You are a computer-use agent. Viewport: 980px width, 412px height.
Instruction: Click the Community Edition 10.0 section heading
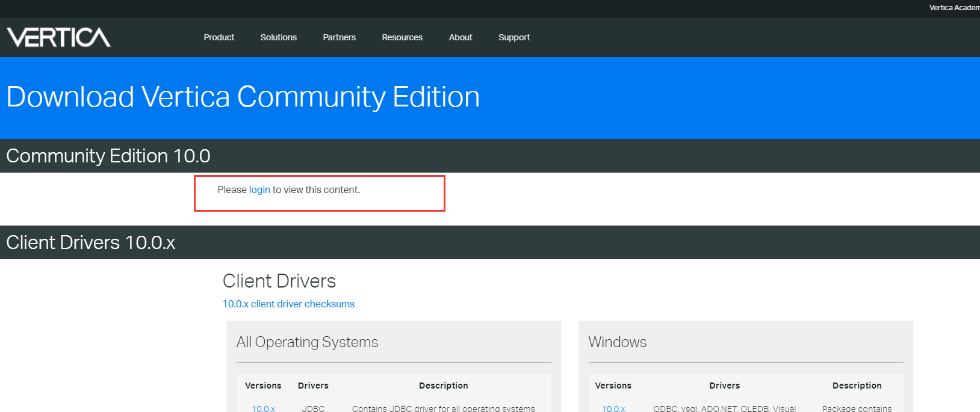click(x=108, y=156)
